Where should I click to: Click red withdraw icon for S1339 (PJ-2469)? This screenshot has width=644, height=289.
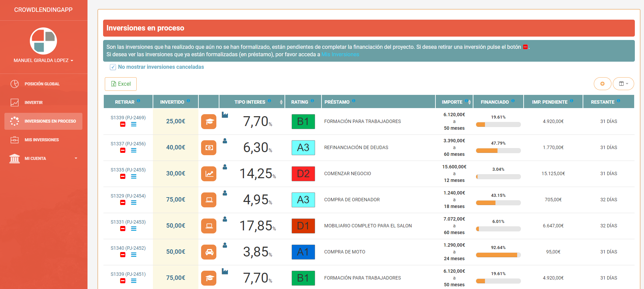point(123,124)
